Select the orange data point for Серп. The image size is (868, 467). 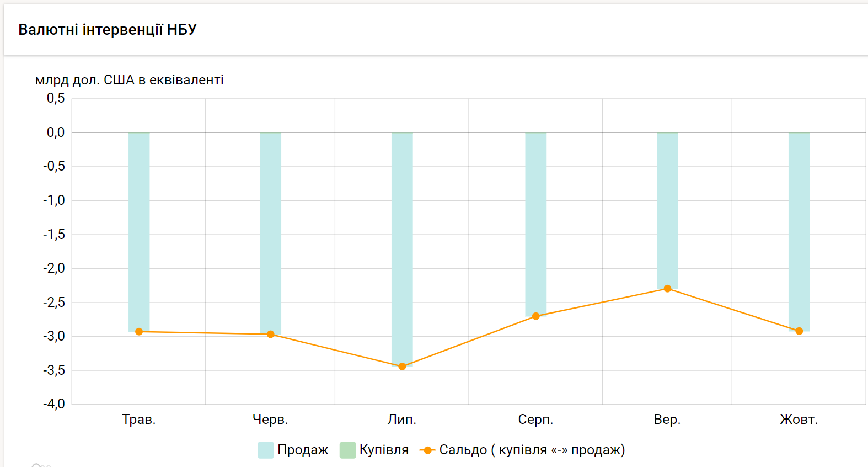pos(536,316)
